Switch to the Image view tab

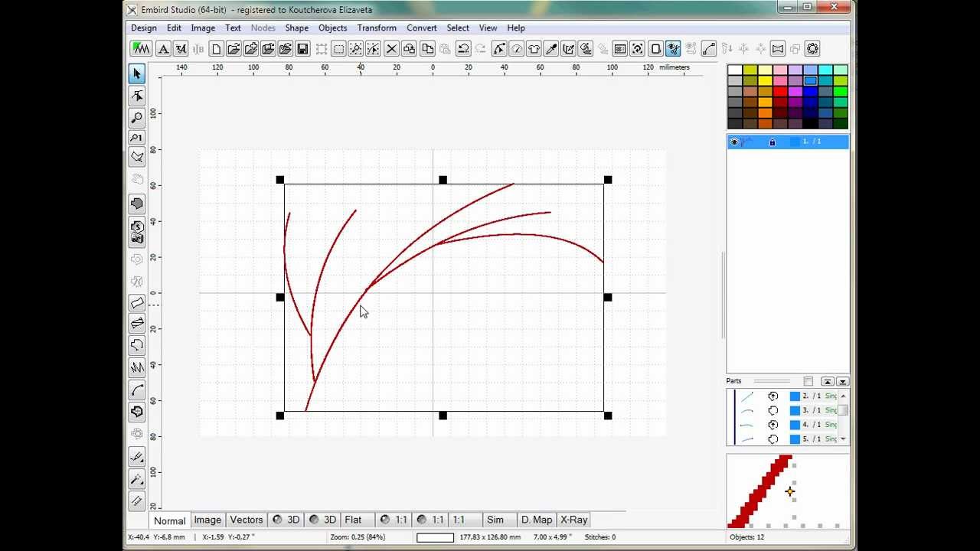point(207,520)
